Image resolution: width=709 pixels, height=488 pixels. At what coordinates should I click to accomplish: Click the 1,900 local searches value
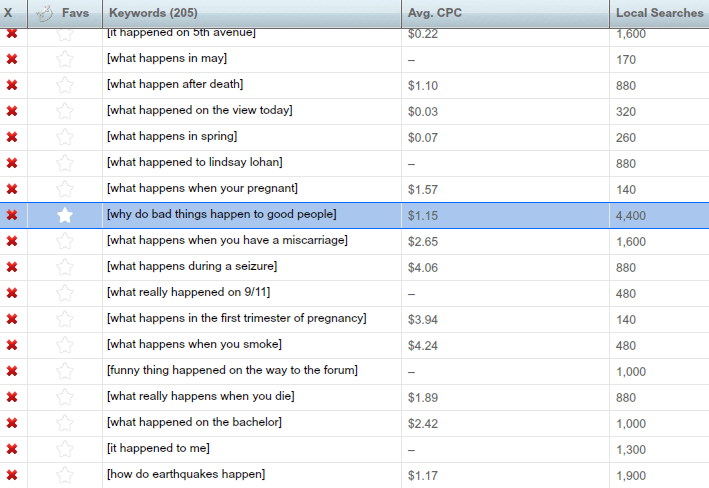631,476
